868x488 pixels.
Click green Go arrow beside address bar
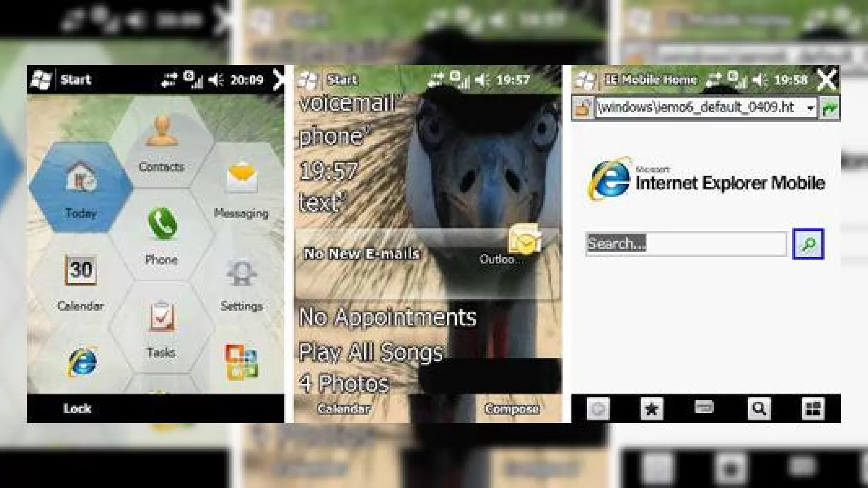click(829, 108)
